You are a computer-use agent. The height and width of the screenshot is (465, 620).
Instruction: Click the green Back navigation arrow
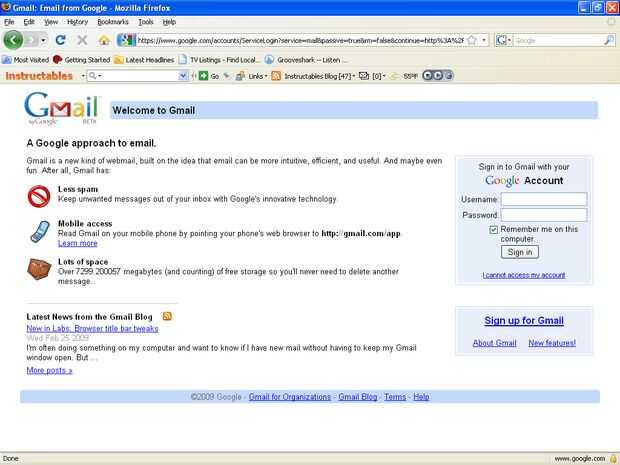13,40
